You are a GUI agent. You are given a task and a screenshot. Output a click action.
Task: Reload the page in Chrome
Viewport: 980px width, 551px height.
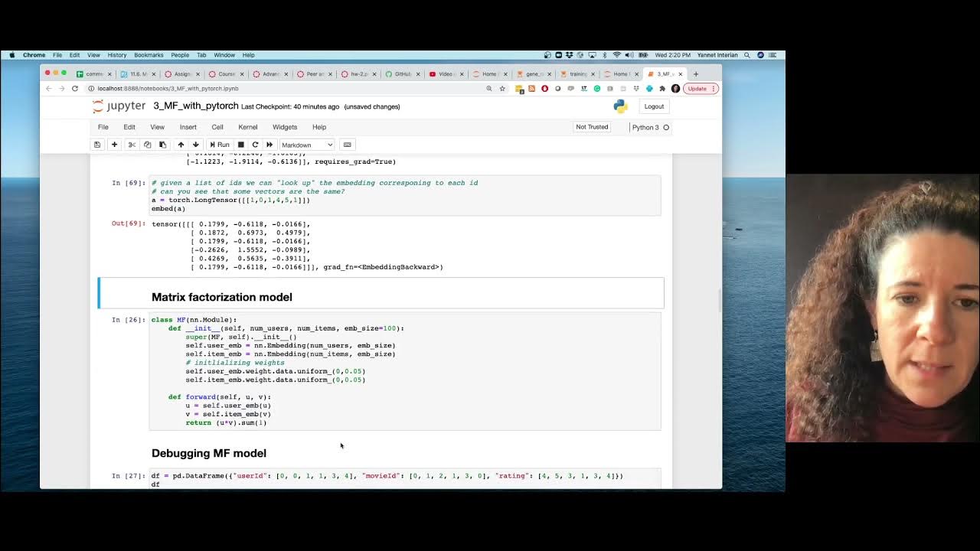[75, 89]
